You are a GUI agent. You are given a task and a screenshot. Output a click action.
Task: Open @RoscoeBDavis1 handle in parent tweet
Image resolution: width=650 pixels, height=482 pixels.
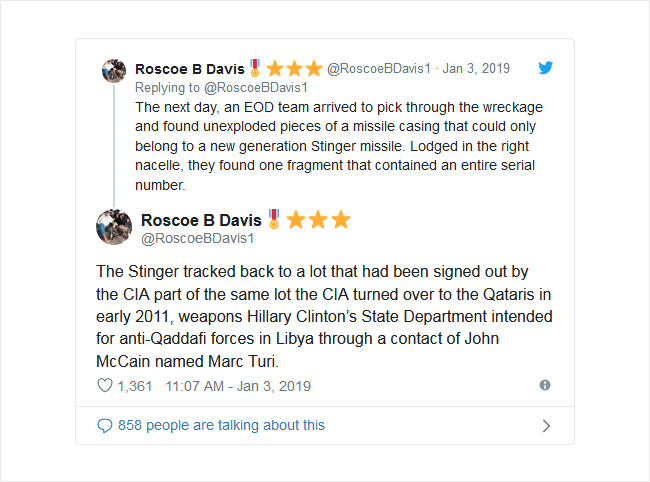379,68
